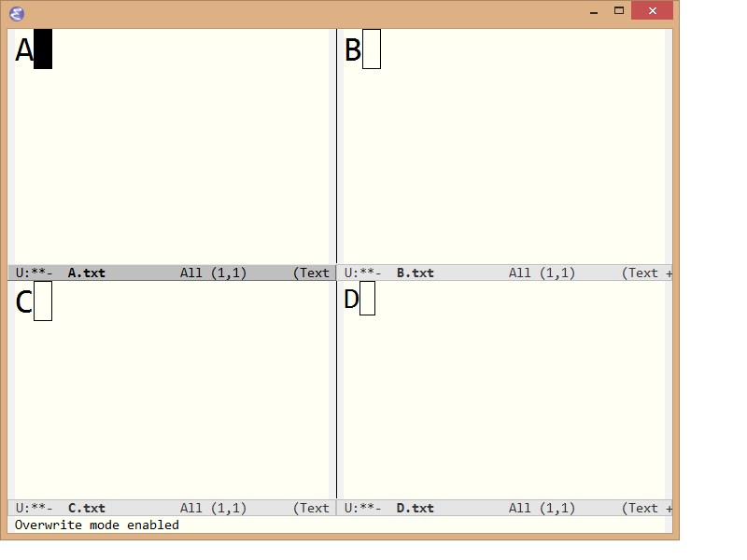747x560 pixels.
Task: Click (Text mode indicator in B.txt mode line
Action: coord(640,273)
